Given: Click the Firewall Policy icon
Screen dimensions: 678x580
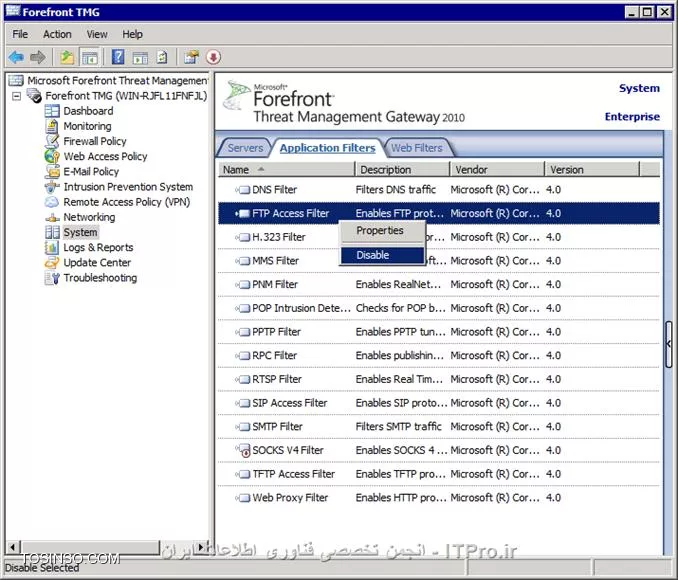Looking at the screenshot, I should [52, 141].
